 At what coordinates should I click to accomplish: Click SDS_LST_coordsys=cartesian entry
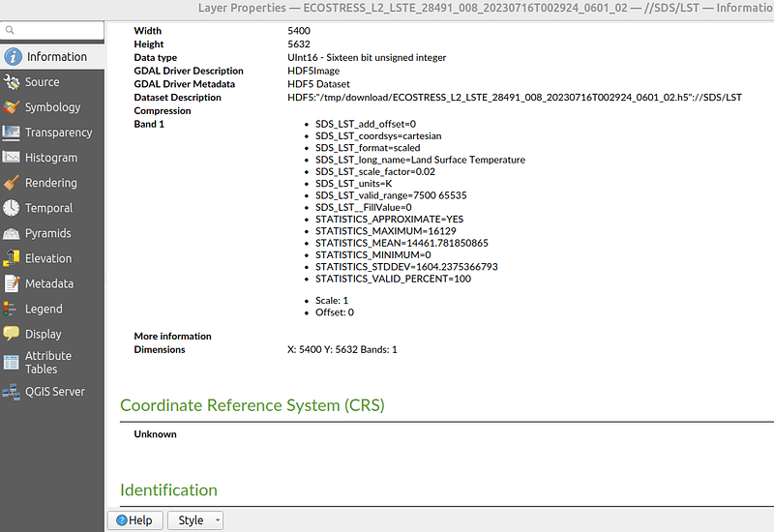[378, 135]
